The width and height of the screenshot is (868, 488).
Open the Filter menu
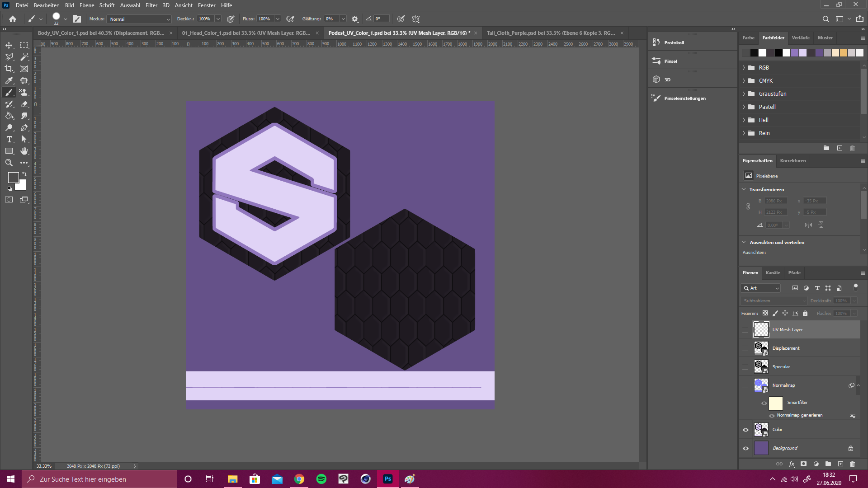pos(151,5)
